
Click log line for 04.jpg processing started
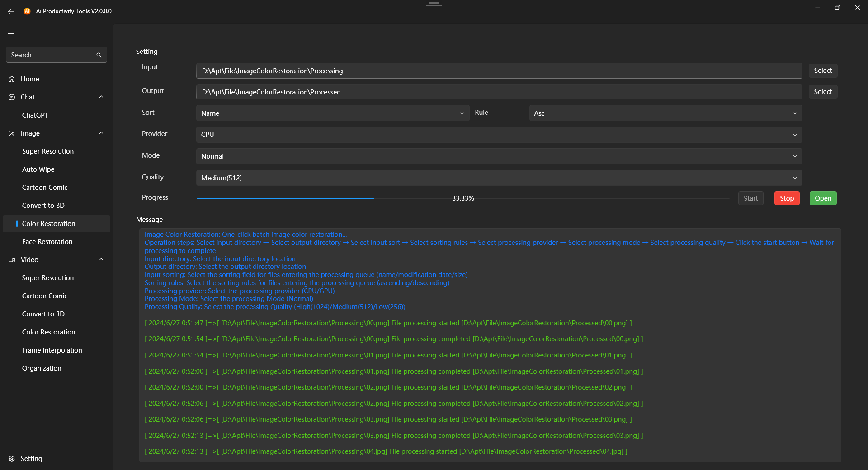pos(386,451)
